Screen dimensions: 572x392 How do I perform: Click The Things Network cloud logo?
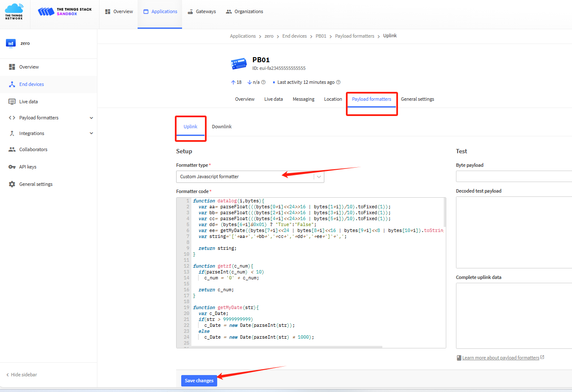click(14, 11)
